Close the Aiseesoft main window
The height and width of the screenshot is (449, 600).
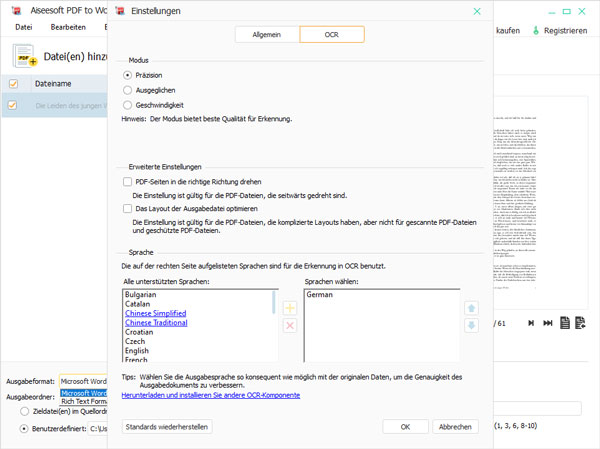point(582,11)
